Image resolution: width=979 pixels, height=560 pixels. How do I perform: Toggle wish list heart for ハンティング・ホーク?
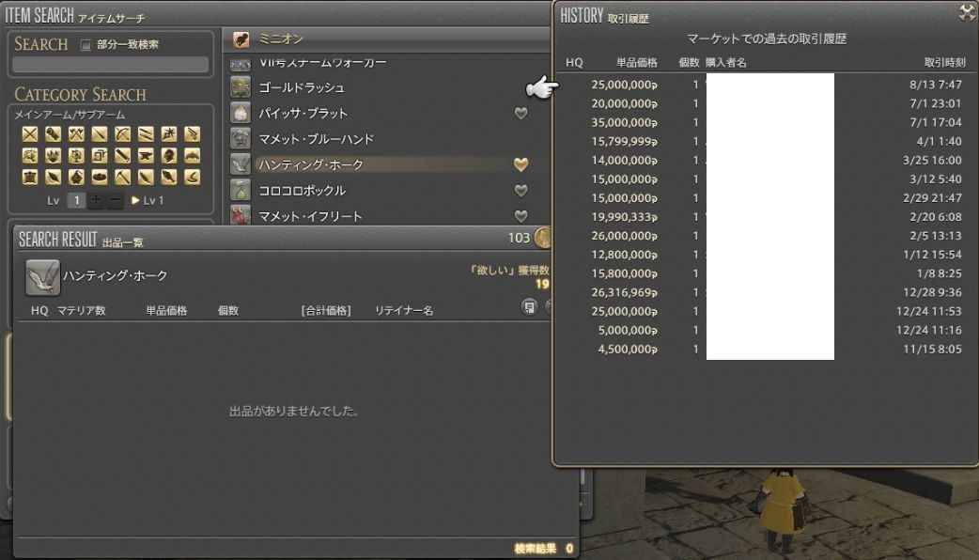tap(521, 164)
